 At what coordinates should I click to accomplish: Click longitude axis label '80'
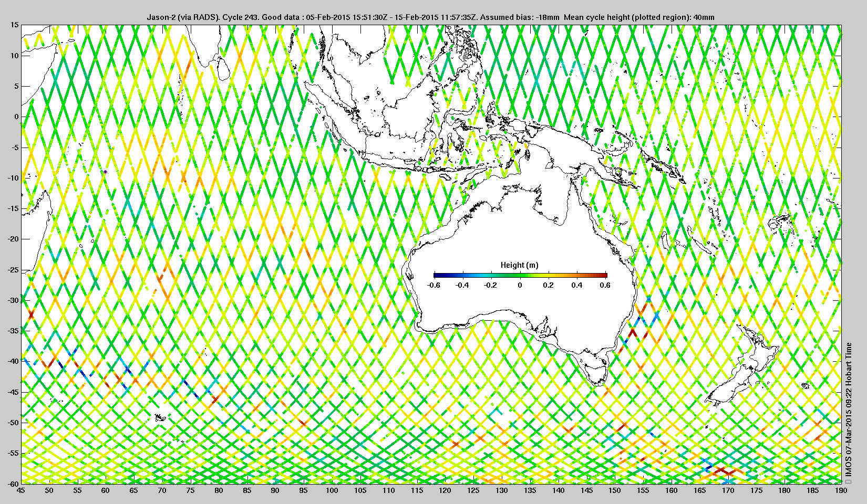coord(219,491)
